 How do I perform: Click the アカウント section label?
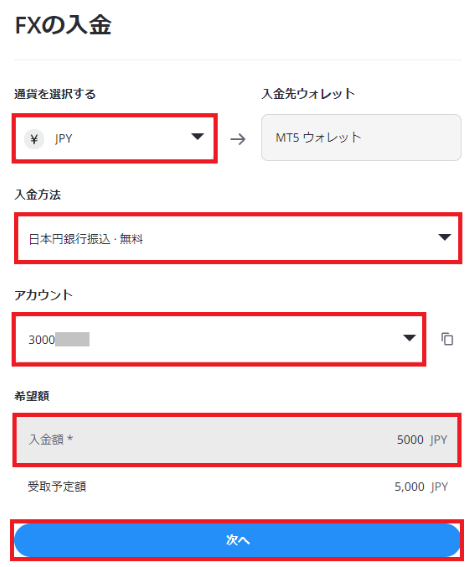pyautogui.click(x=43, y=295)
